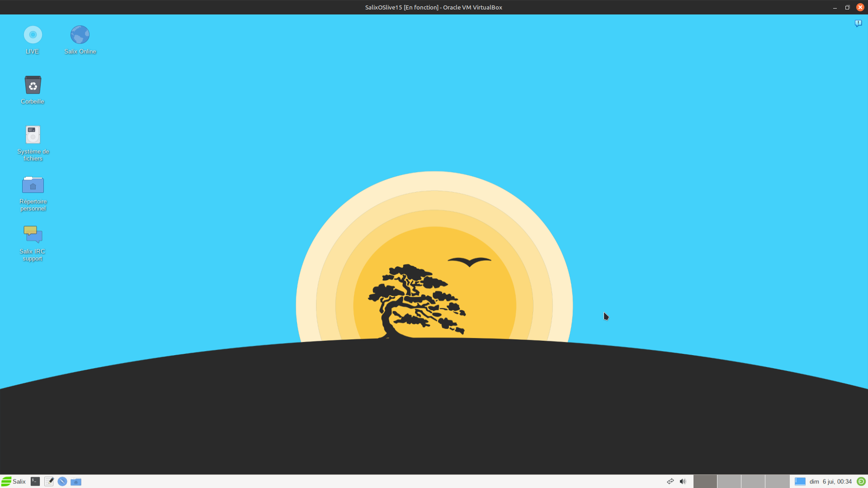Viewport: 868px width, 488px height.
Task: Click the network connection tray icon
Action: tap(670, 482)
